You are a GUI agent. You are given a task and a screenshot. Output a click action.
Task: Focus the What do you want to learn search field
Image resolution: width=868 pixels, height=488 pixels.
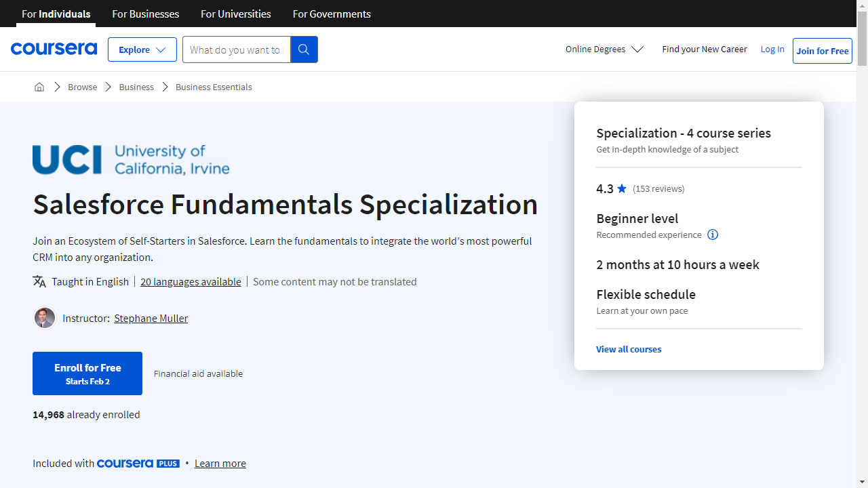click(237, 49)
